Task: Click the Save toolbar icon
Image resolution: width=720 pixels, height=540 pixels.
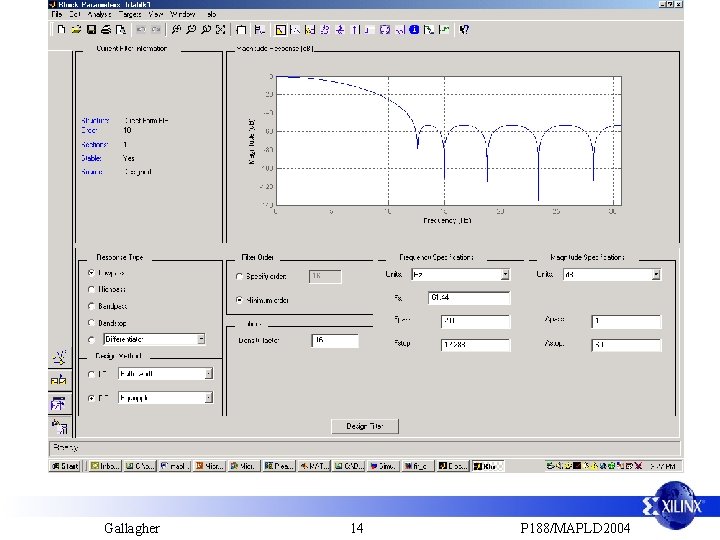Action: 91,30
